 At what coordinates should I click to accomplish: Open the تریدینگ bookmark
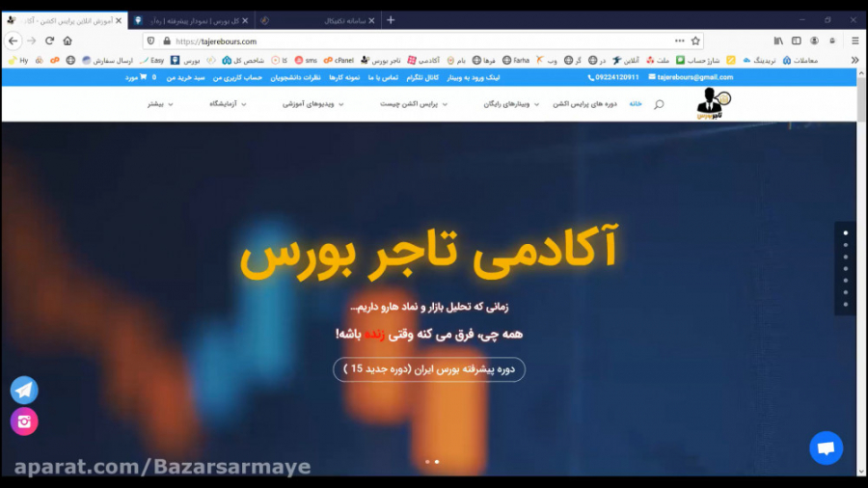(x=758, y=61)
